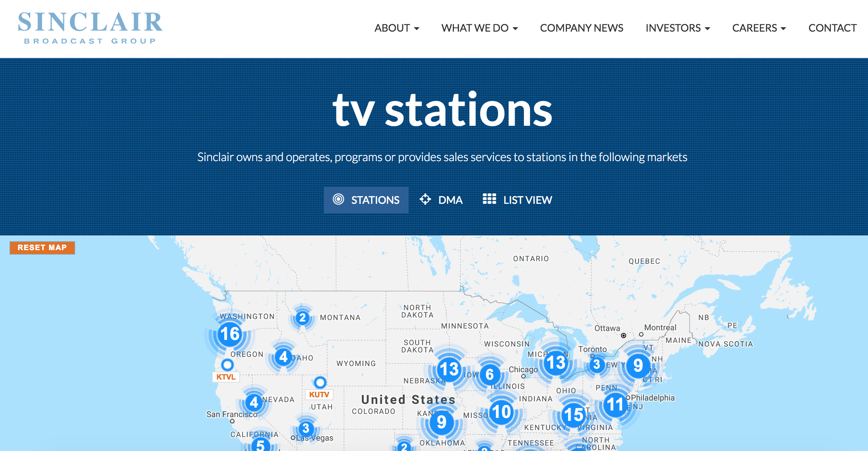
Task: Click the 3-station cluster near Las Vegas
Action: pos(306,428)
